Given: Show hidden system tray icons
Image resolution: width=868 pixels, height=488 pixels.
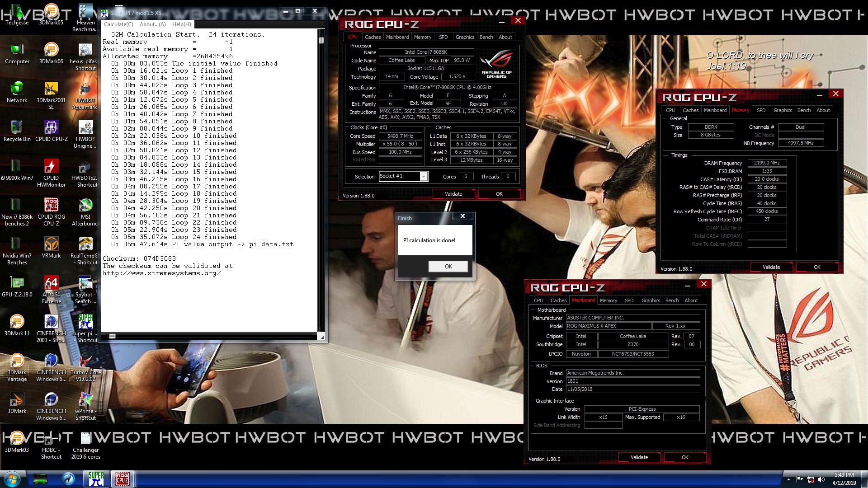Looking at the screenshot, I should (788, 479).
